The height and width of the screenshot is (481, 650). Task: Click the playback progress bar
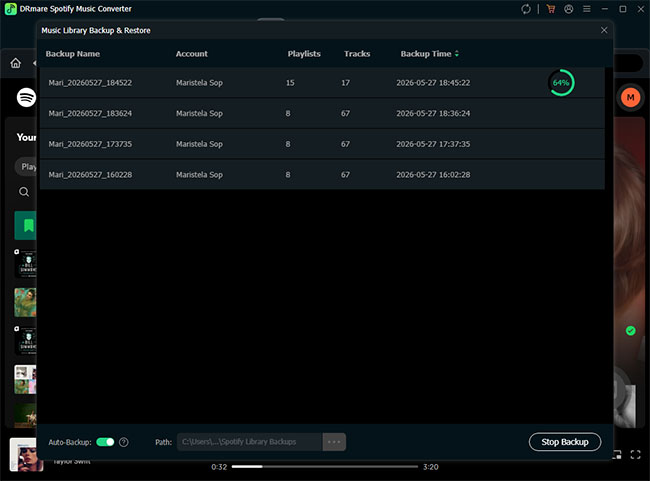pyautogui.click(x=325, y=466)
